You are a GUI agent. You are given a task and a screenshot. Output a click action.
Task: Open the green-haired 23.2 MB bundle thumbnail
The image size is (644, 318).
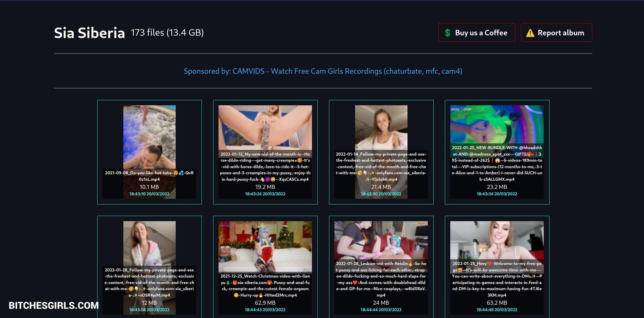(497, 124)
